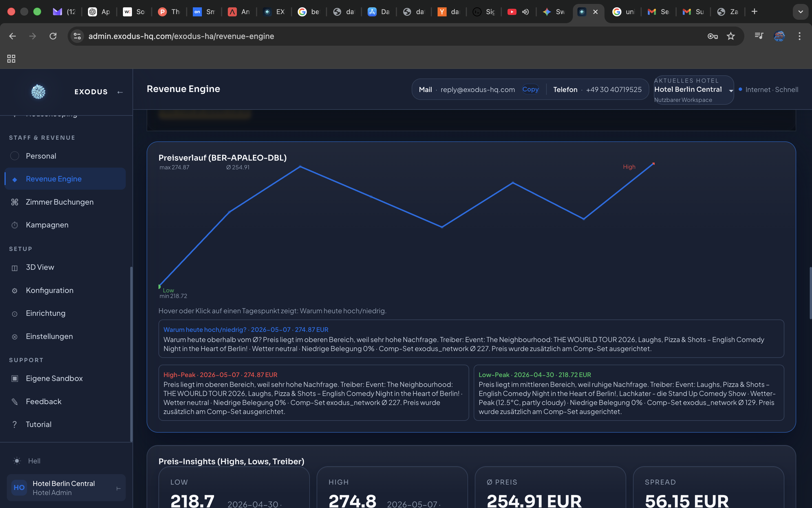Click the High peak chart point
The image size is (812, 508).
click(x=653, y=164)
